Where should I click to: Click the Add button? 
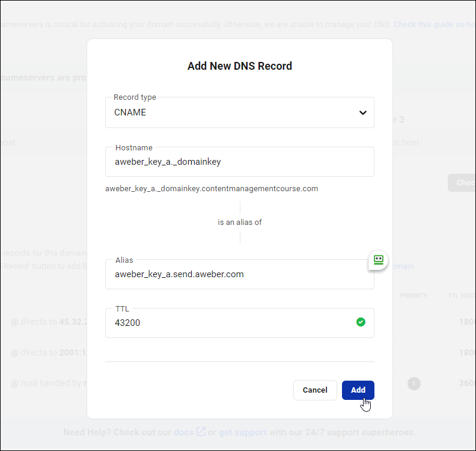358,390
